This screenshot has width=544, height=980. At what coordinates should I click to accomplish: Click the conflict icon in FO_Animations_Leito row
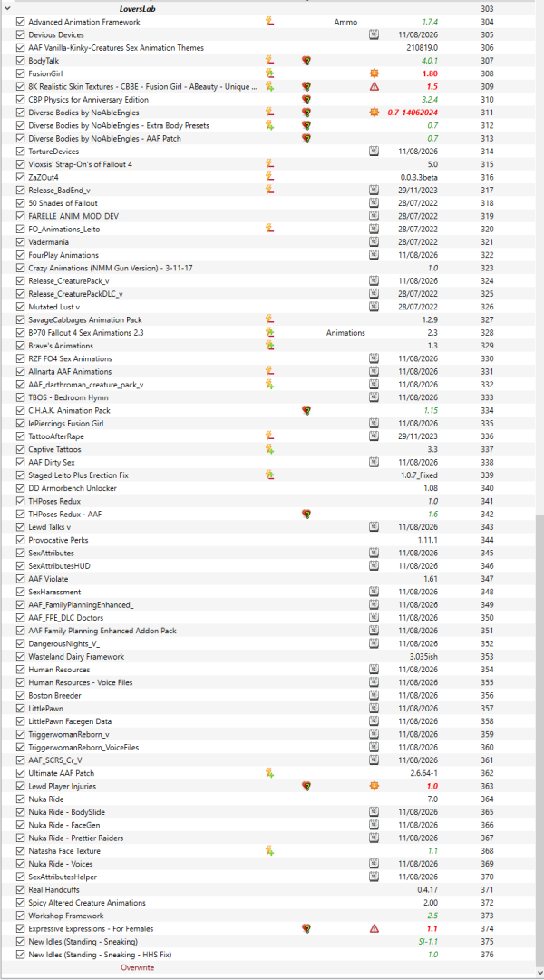pos(270,230)
